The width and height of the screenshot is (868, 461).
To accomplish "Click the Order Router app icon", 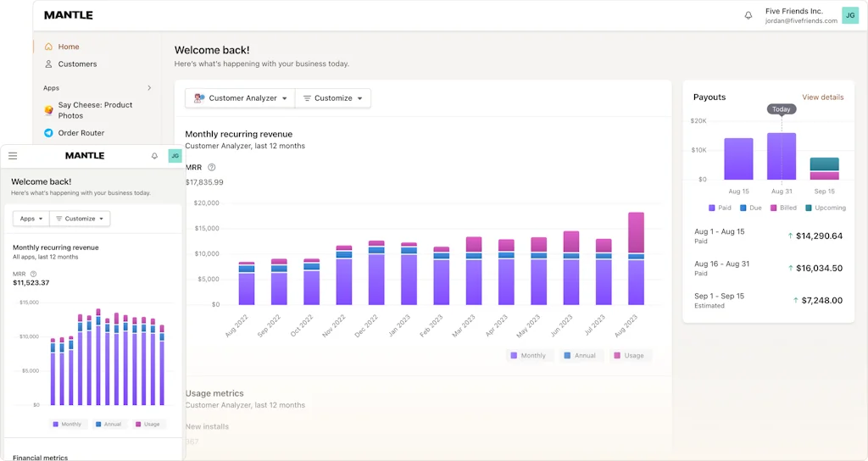I will point(48,133).
